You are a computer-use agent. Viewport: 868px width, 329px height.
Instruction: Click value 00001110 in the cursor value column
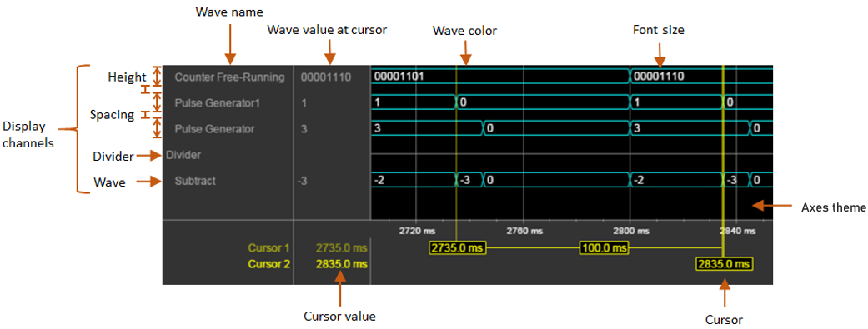(326, 77)
